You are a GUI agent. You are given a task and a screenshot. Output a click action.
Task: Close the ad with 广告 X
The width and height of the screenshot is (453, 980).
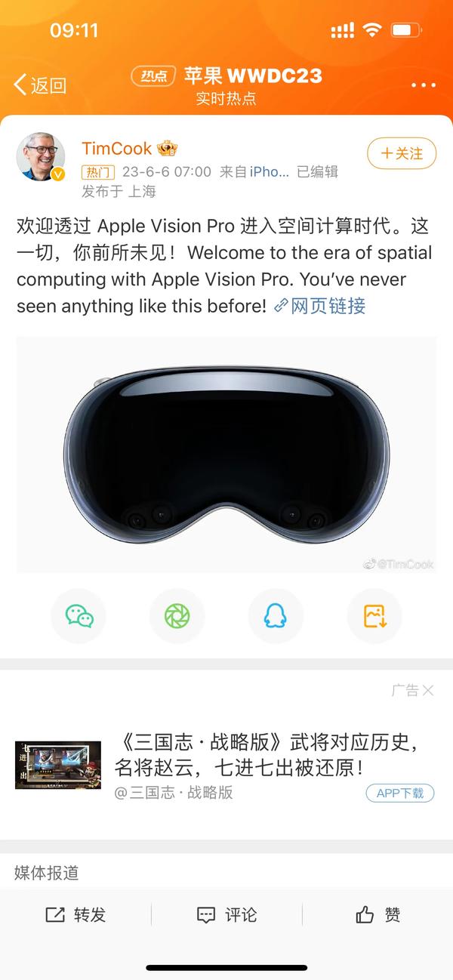413,690
